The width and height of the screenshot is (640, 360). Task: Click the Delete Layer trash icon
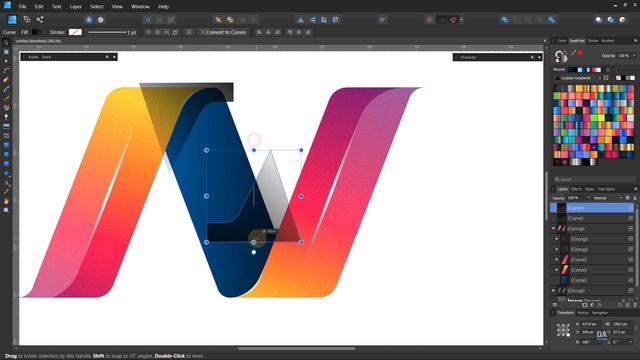pyautogui.click(x=635, y=305)
